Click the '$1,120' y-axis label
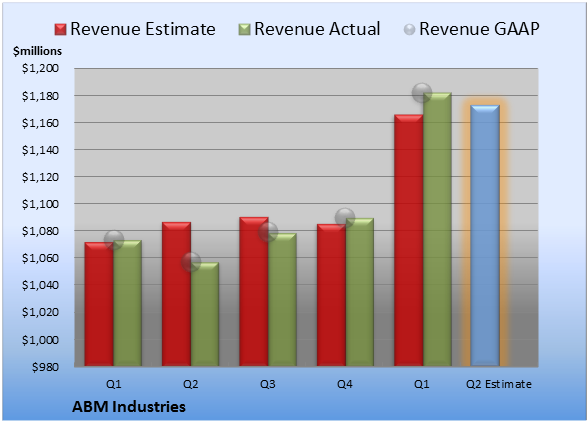Screen dimensions: 588x422 pos(40,177)
